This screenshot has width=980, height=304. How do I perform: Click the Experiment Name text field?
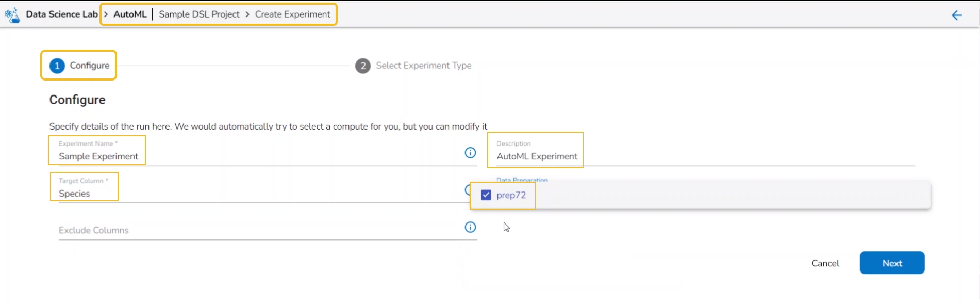[x=258, y=156]
